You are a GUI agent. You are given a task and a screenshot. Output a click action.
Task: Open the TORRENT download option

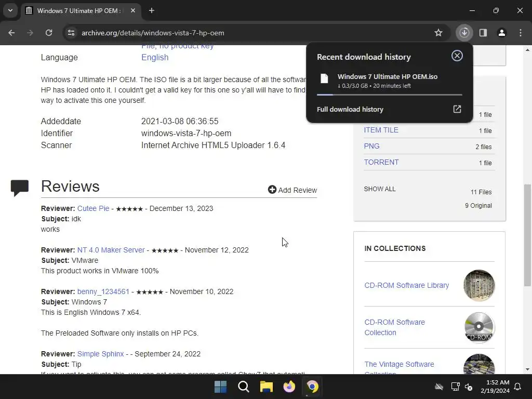(381, 162)
